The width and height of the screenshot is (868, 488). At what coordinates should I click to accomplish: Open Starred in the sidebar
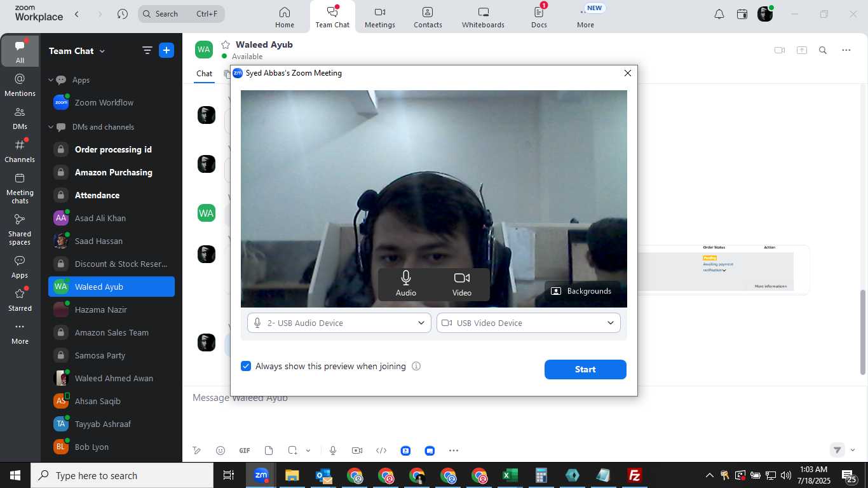click(x=20, y=300)
